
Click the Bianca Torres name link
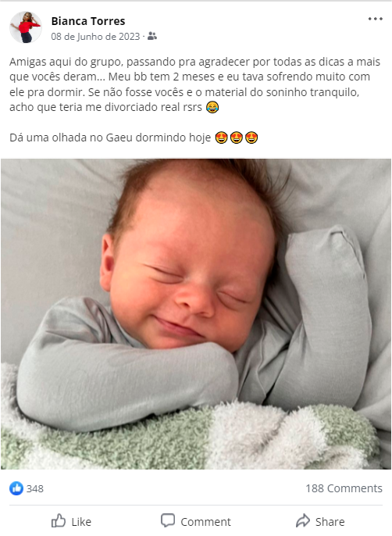tap(88, 21)
